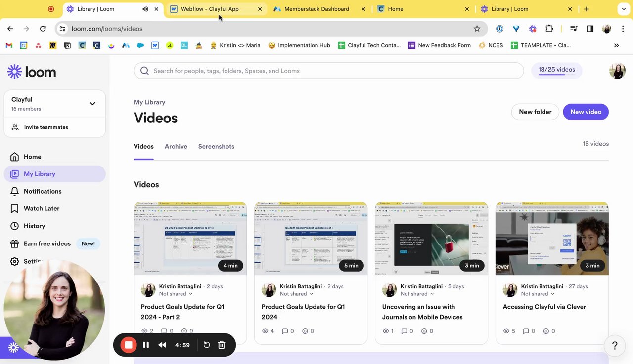633x364 pixels.
Task: Click the Loom logo in sidebar
Action: pyautogui.click(x=32, y=72)
